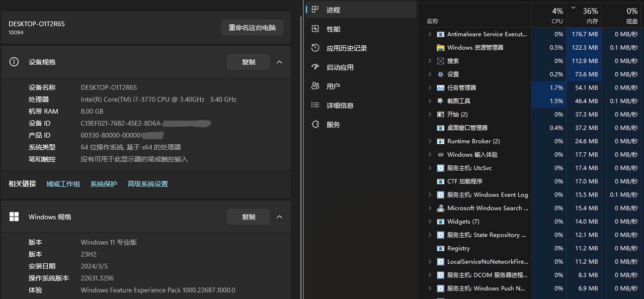The height and width of the screenshot is (299, 644).
Task: Click the Runtime Broker (2) icon
Action: click(x=441, y=141)
